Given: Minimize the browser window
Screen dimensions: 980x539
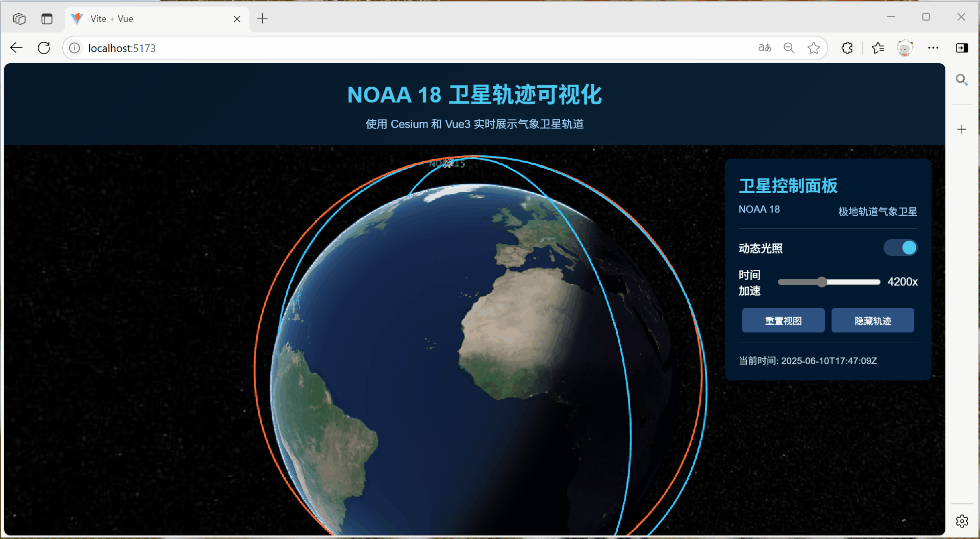Looking at the screenshot, I should [891, 17].
